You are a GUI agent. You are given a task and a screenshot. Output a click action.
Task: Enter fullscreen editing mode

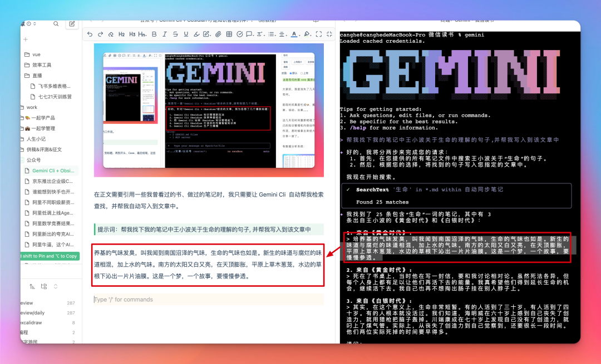pos(318,34)
